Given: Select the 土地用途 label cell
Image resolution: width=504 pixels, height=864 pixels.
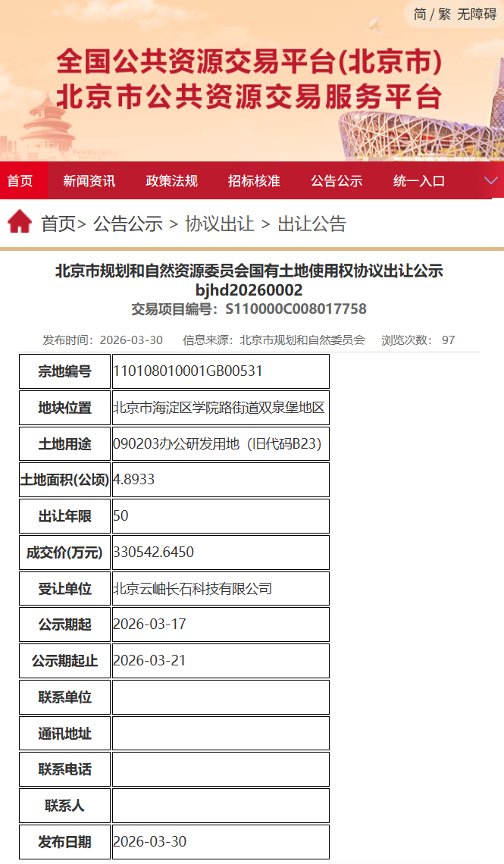Looking at the screenshot, I should click(65, 443).
